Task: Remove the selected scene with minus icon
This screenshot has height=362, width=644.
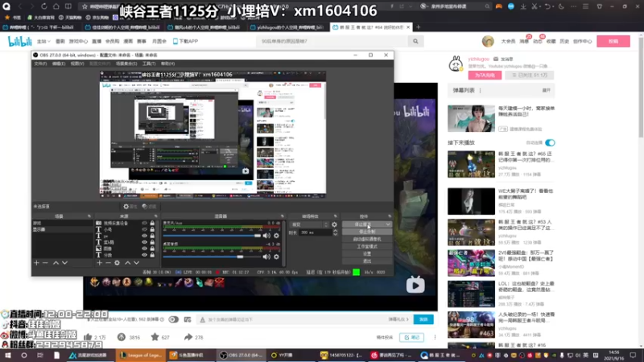Action: (46, 263)
